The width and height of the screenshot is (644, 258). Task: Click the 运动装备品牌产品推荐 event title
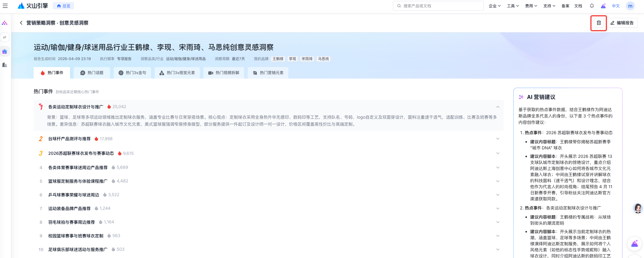point(69,209)
